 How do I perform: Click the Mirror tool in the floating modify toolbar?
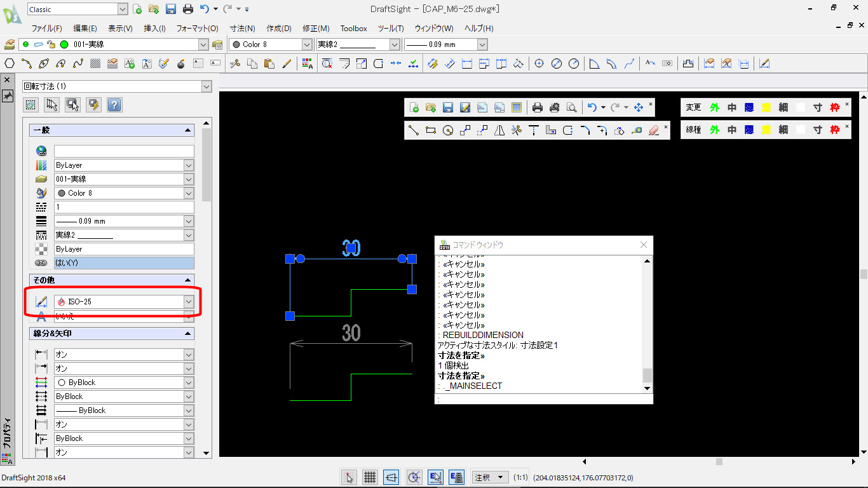(x=499, y=130)
